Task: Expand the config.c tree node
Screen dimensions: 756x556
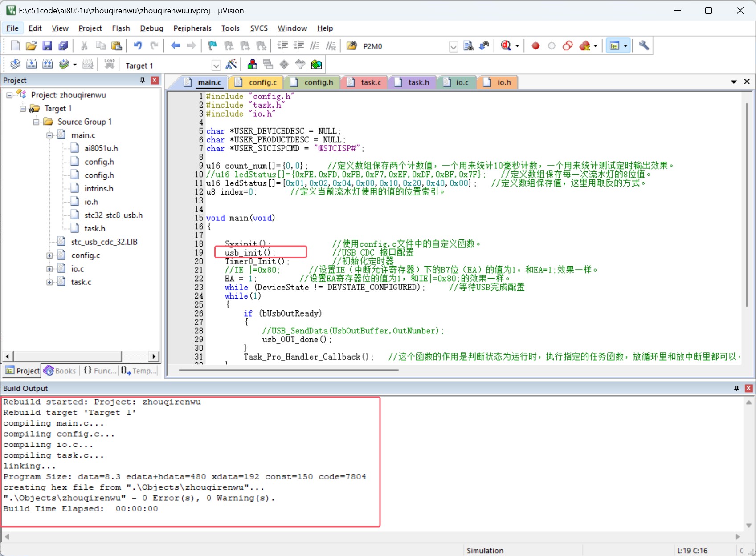Action: pos(49,256)
